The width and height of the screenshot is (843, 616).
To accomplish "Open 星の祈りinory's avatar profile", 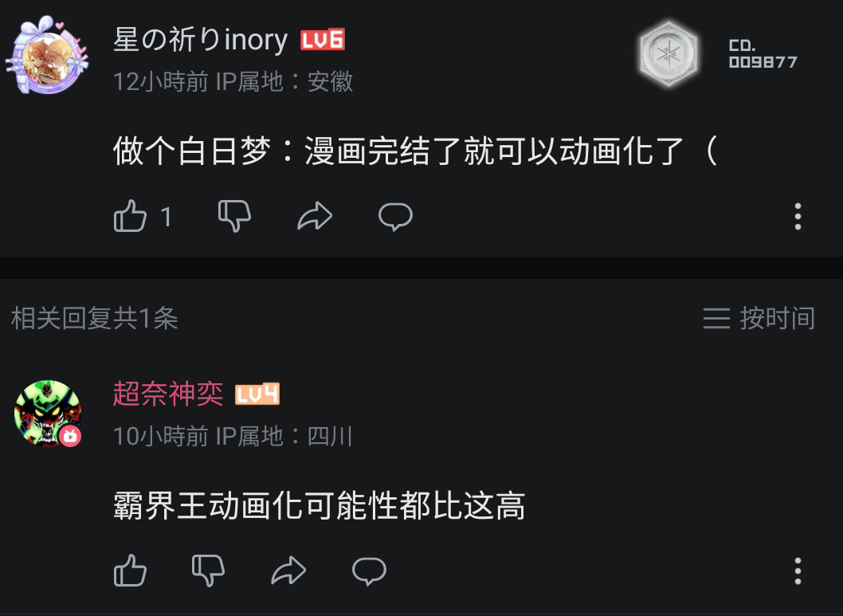I will click(47, 55).
